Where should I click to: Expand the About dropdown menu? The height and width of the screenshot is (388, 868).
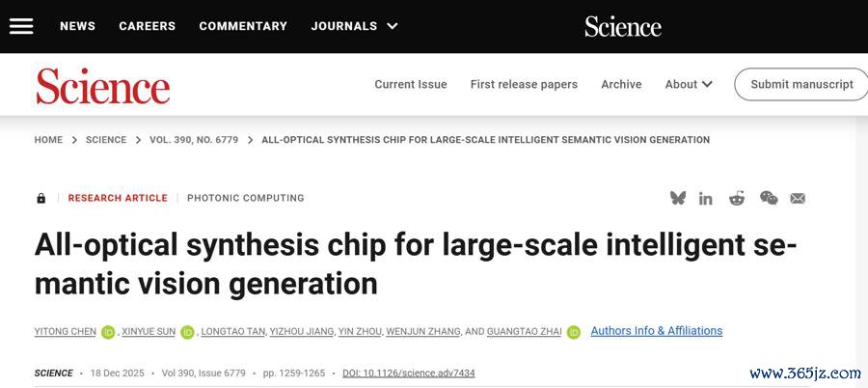click(689, 84)
